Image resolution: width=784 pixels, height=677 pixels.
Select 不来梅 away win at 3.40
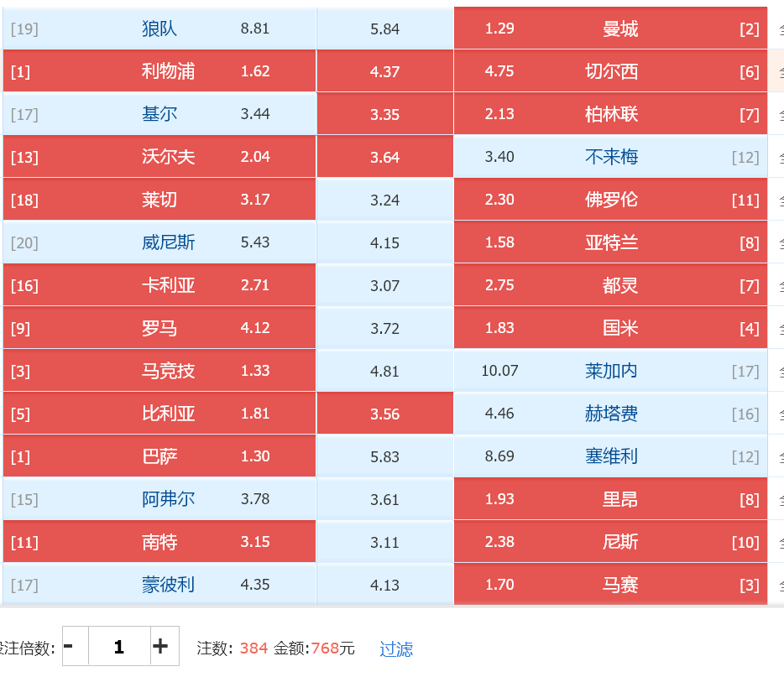tap(610, 157)
